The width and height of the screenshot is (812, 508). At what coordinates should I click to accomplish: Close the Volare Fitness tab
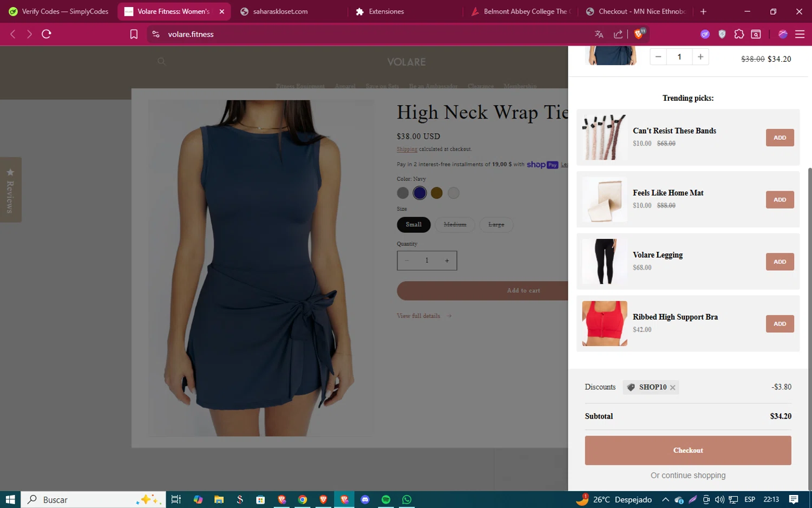click(x=221, y=11)
